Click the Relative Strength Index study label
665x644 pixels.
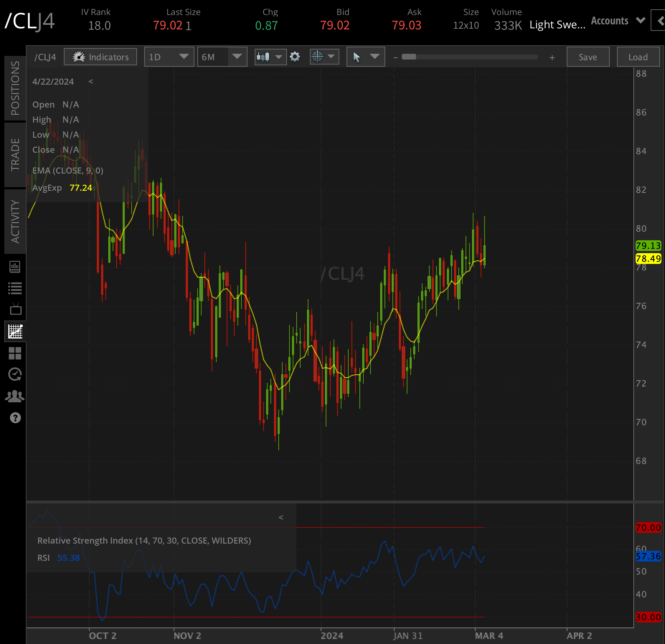click(x=144, y=540)
